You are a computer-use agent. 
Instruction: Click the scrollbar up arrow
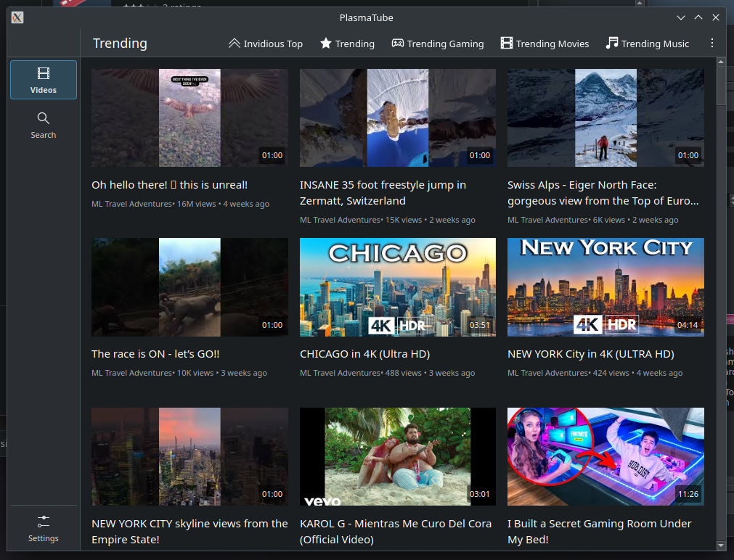click(721, 62)
